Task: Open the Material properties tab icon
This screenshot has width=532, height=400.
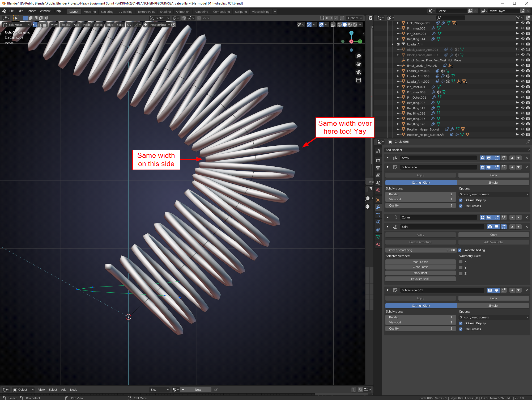Action: click(x=378, y=245)
